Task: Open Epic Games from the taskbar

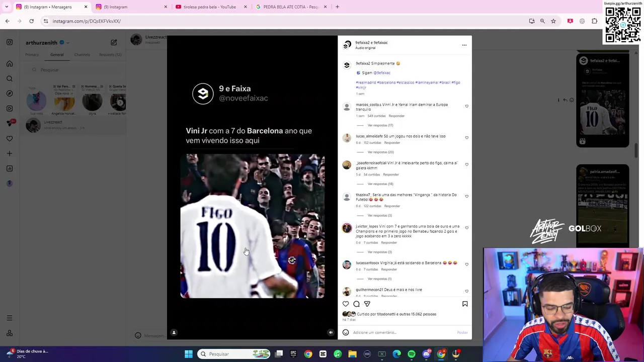Action: (293, 354)
